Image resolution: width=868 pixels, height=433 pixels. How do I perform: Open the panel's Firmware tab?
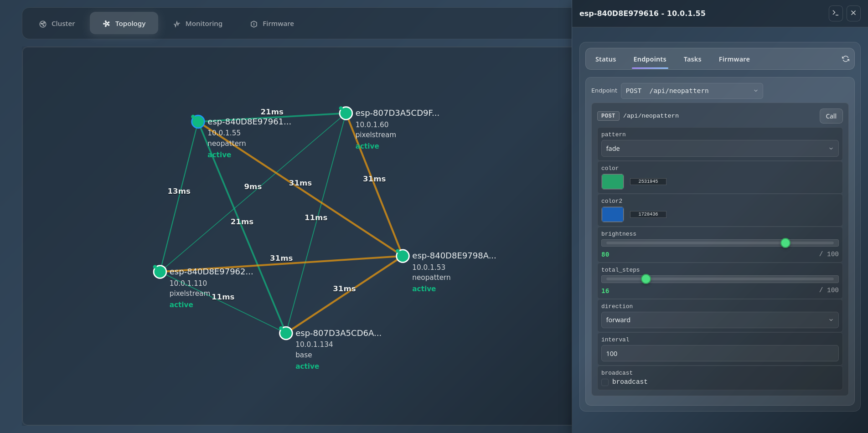point(734,59)
